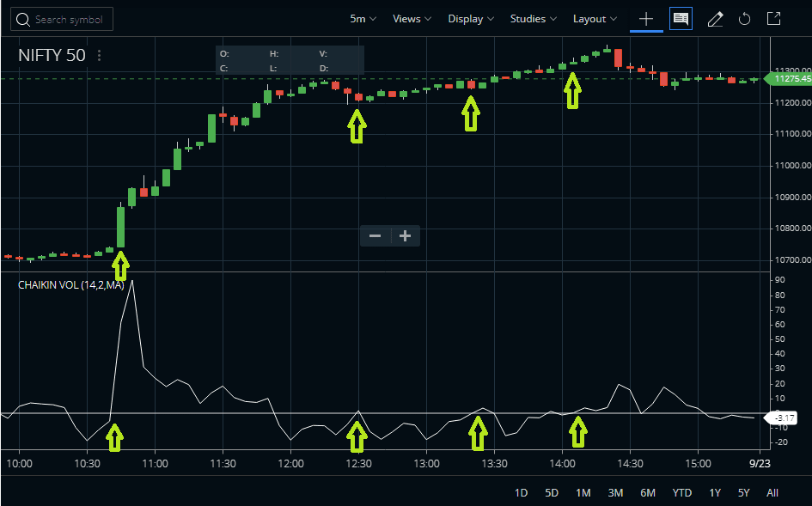812x506 pixels.
Task: Click the magnifier icon in the search box
Action: tap(23, 20)
